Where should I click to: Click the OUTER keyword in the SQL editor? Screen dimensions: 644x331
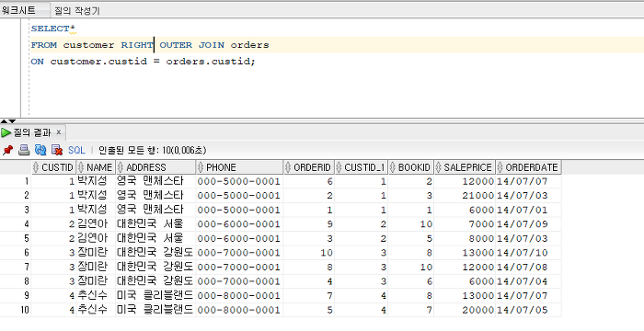click(x=176, y=45)
